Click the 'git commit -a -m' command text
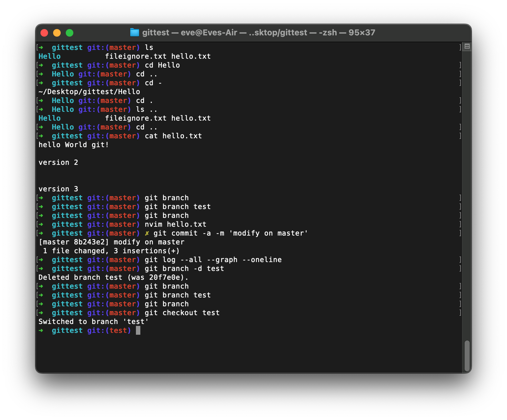The width and height of the screenshot is (507, 420). click(x=189, y=233)
